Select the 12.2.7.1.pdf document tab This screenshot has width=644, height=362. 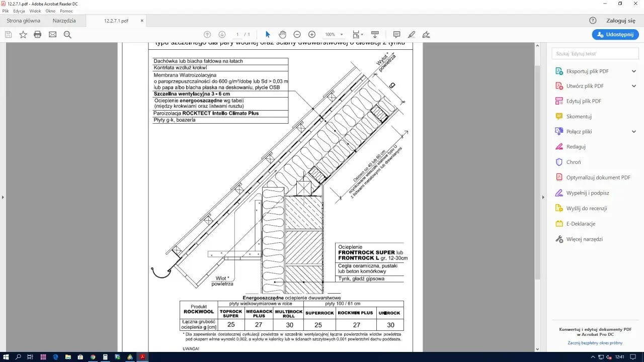tap(116, 21)
